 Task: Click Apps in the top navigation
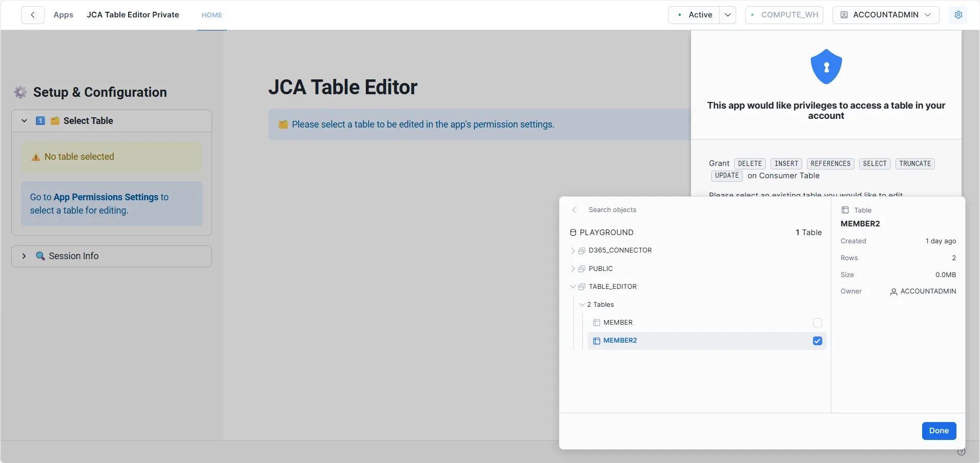(x=63, y=15)
